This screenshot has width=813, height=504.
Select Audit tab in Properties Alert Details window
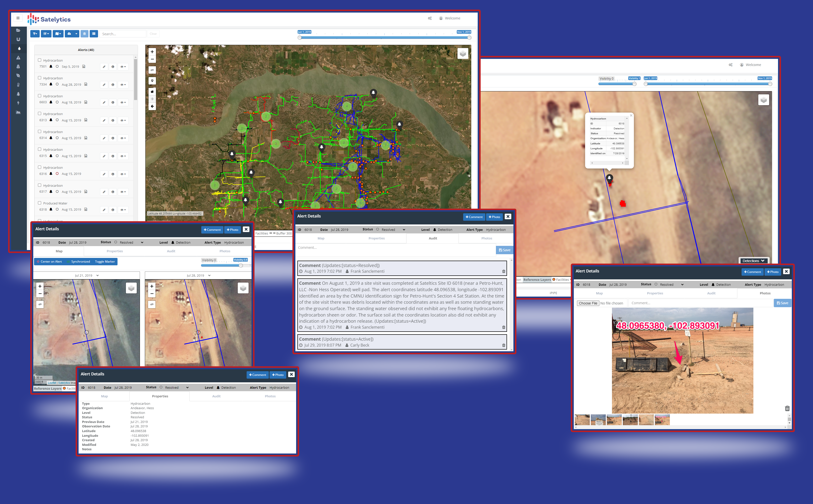click(x=216, y=396)
